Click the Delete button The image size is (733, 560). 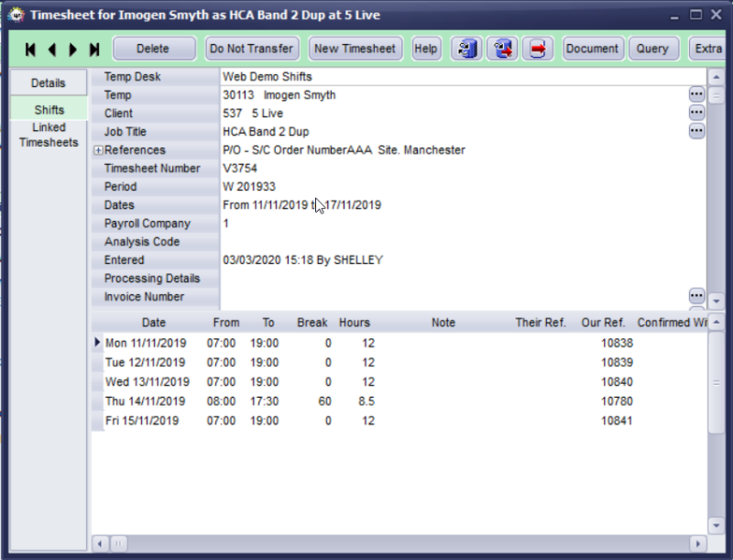(x=154, y=49)
